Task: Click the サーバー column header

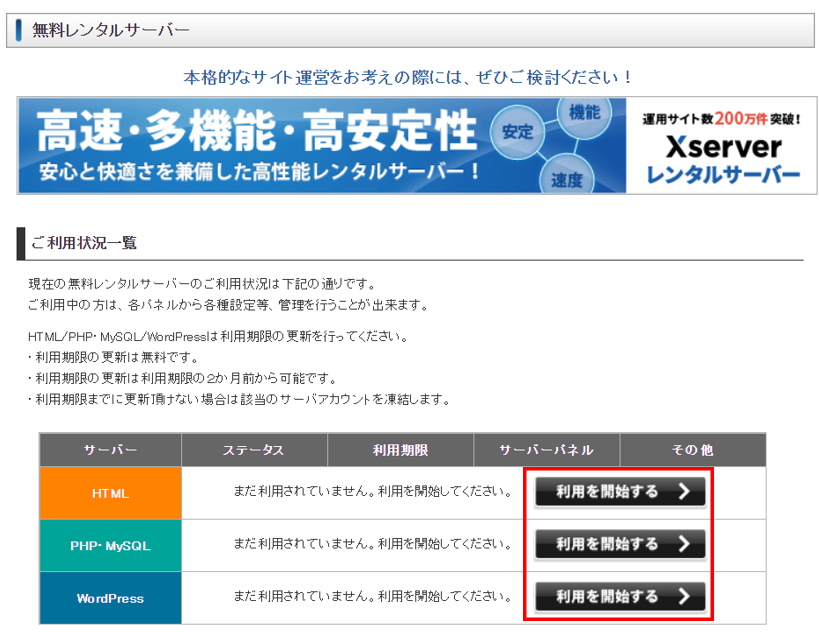Action: [x=110, y=450]
